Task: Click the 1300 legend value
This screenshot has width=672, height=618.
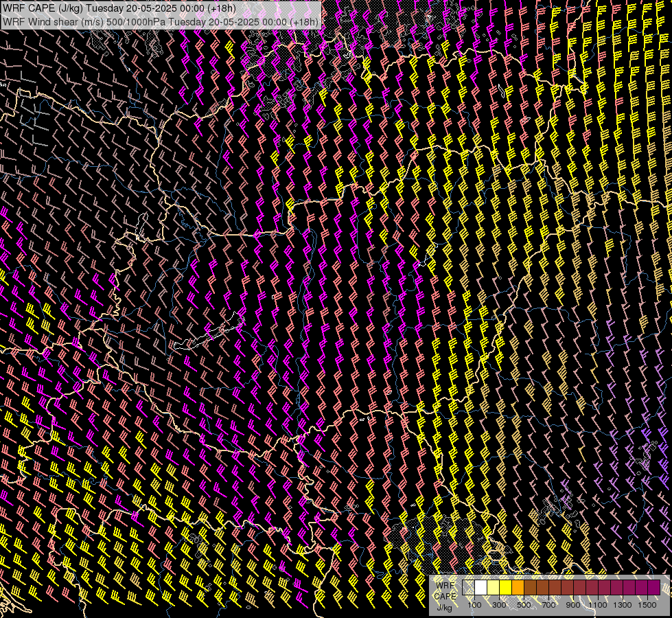Action: (623, 605)
